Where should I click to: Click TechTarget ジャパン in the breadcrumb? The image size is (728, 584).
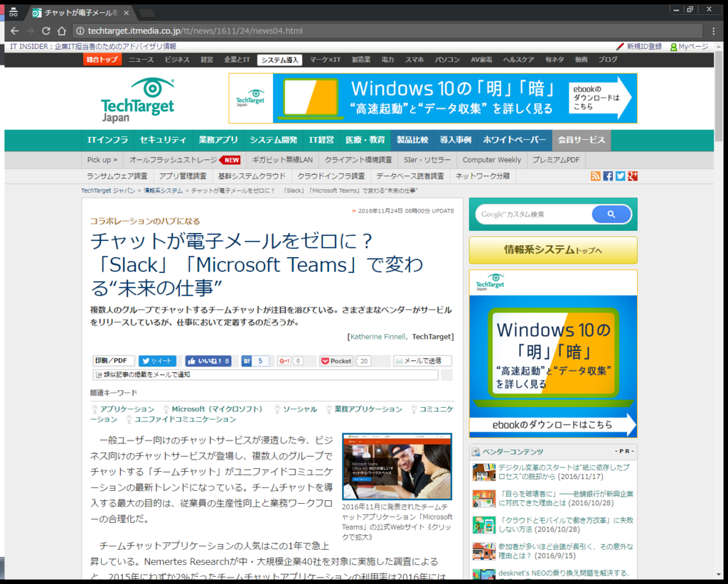point(108,190)
